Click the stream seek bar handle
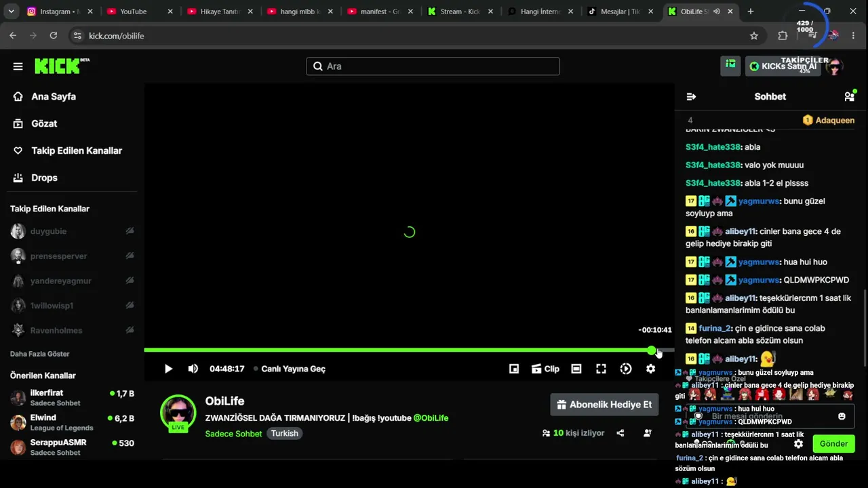 [x=652, y=350]
